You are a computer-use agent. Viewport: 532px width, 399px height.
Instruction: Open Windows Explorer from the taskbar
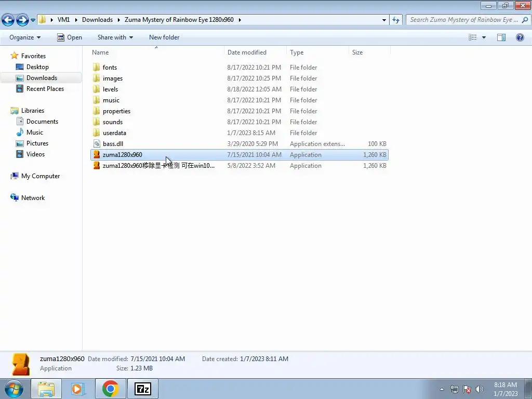(x=46, y=389)
